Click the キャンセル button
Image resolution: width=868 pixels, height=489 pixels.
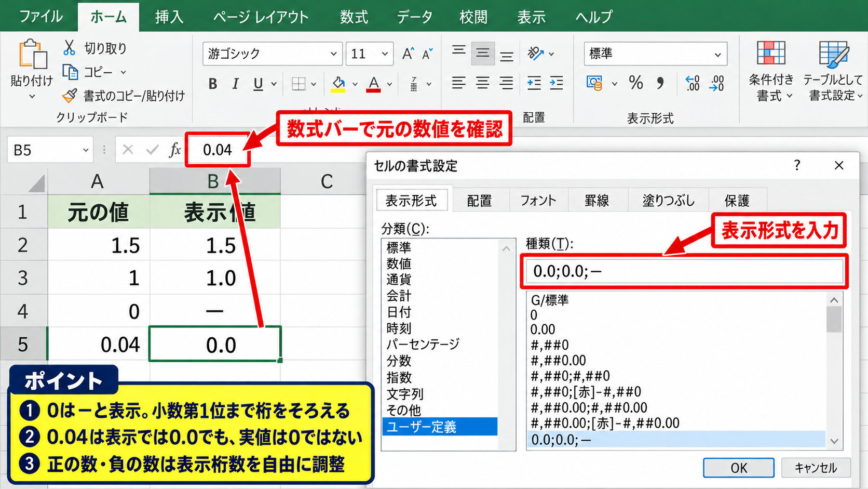[x=816, y=468]
